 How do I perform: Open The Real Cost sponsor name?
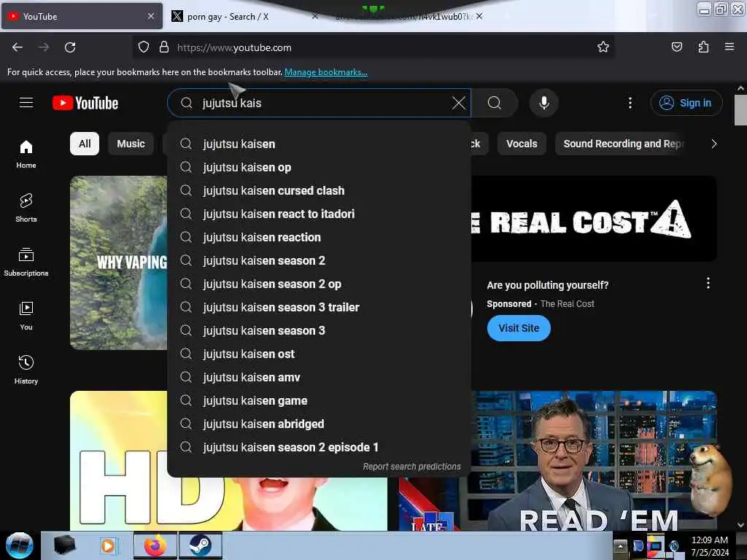tap(567, 304)
